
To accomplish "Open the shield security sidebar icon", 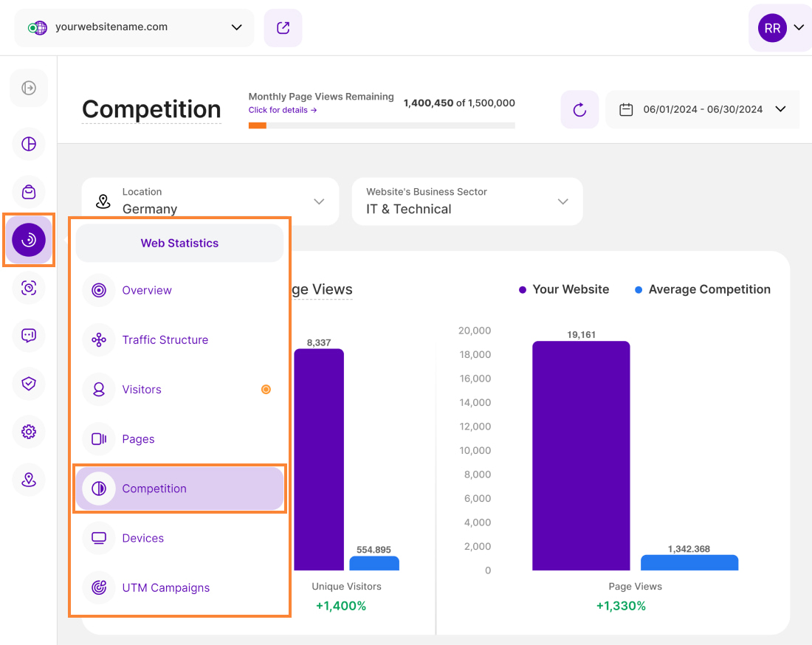I will pos(29,384).
